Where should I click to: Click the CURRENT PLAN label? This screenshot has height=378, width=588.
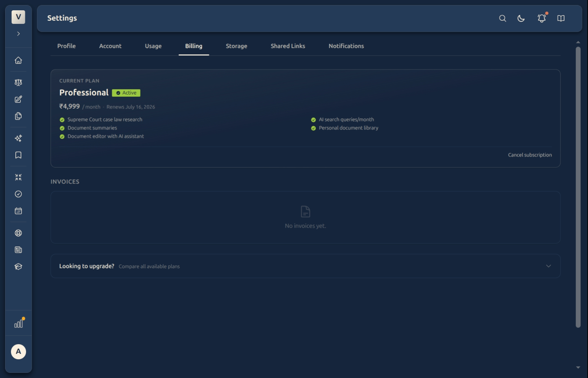tap(79, 81)
